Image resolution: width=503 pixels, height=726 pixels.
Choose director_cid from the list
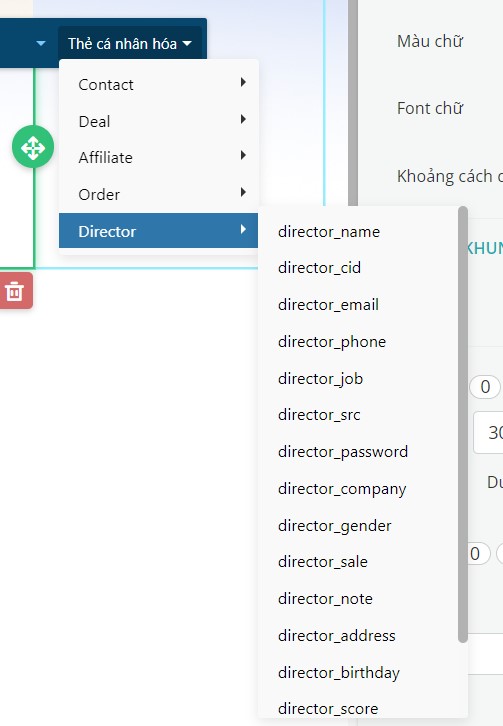tap(319, 268)
